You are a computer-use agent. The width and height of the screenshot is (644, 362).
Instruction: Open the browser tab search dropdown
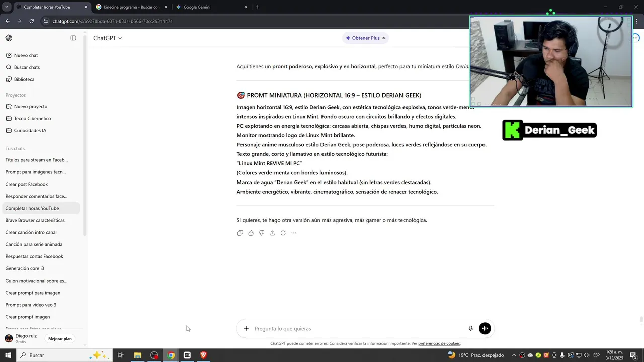(x=7, y=7)
